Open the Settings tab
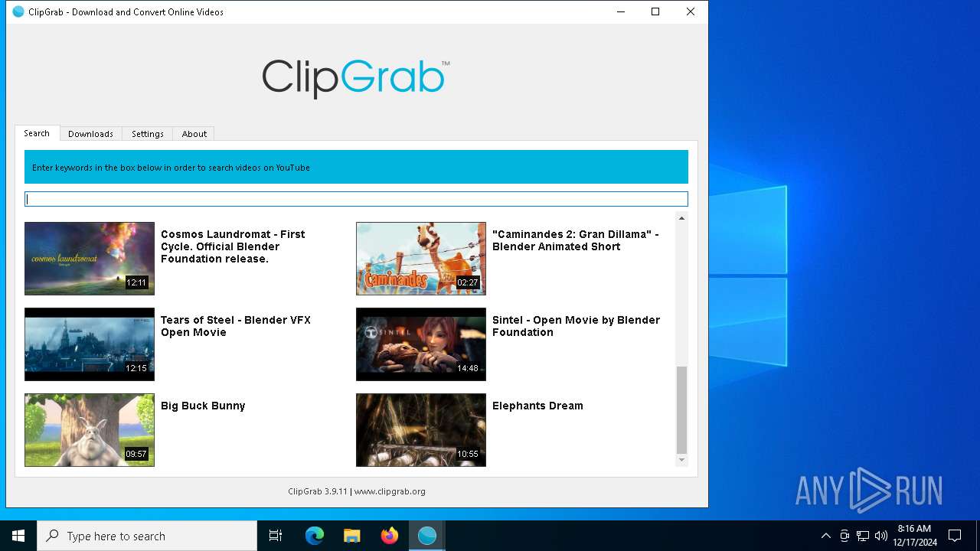The height and width of the screenshot is (551, 980). 148,134
